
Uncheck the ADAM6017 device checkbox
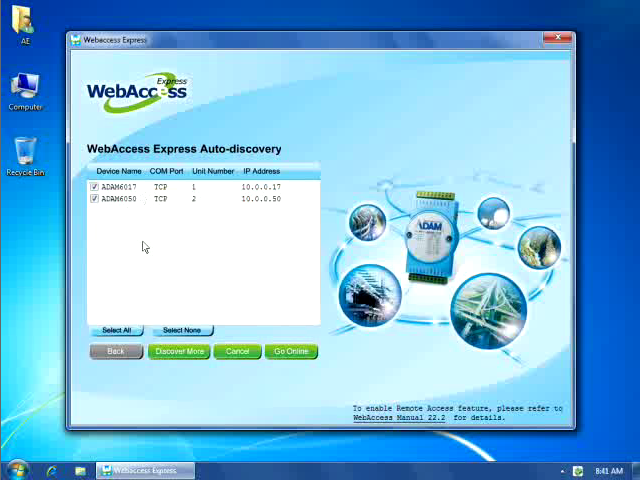point(94,187)
